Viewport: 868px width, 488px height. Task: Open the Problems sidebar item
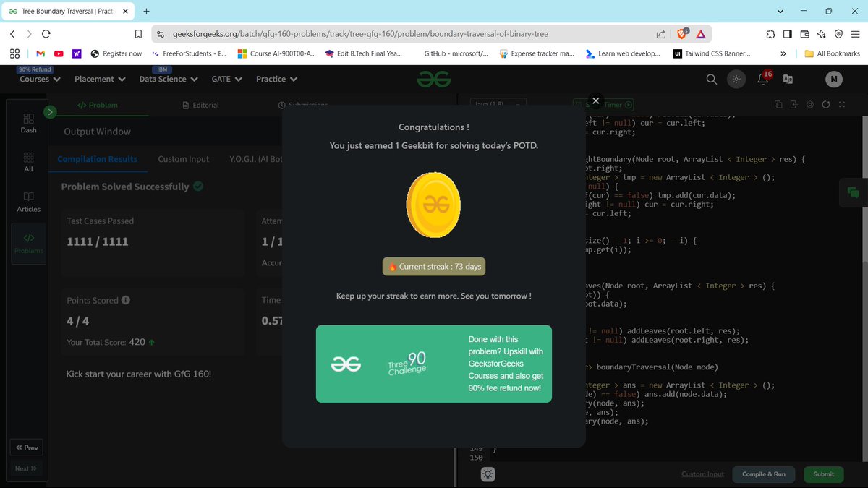(28, 244)
